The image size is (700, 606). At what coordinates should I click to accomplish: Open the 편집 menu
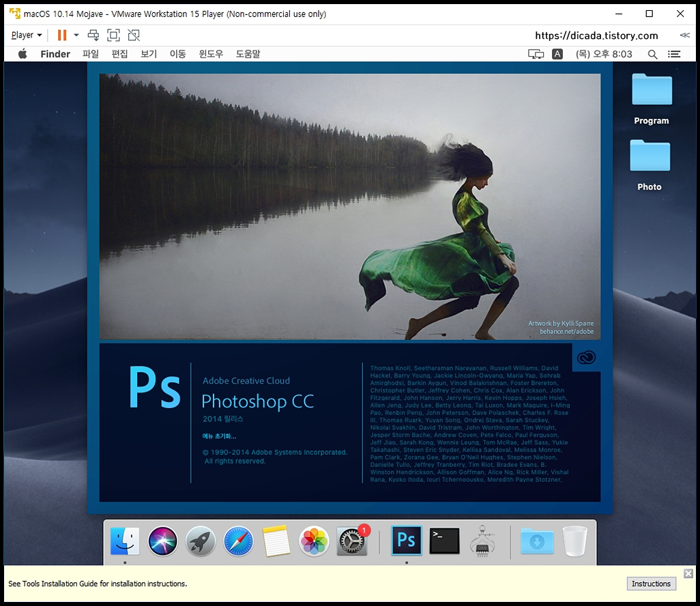click(119, 54)
